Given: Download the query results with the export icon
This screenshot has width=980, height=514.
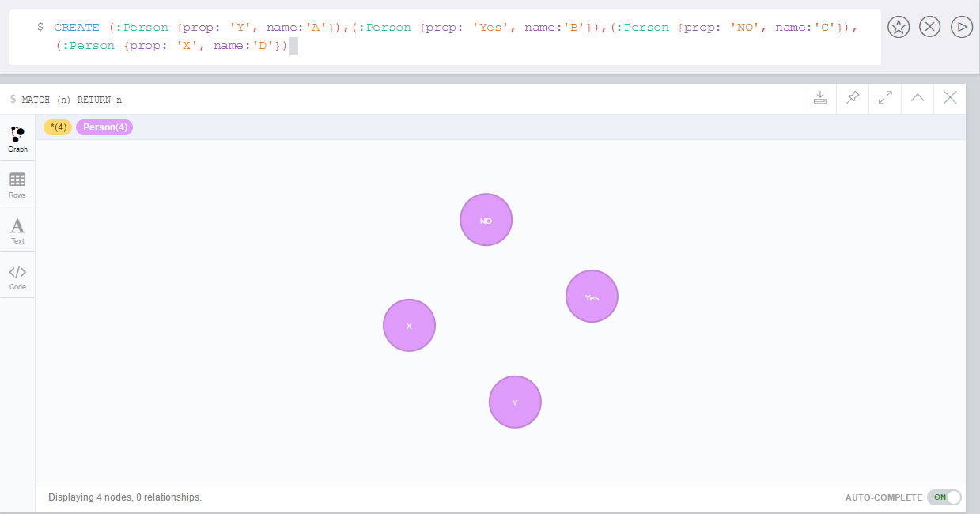Looking at the screenshot, I should tap(820, 98).
